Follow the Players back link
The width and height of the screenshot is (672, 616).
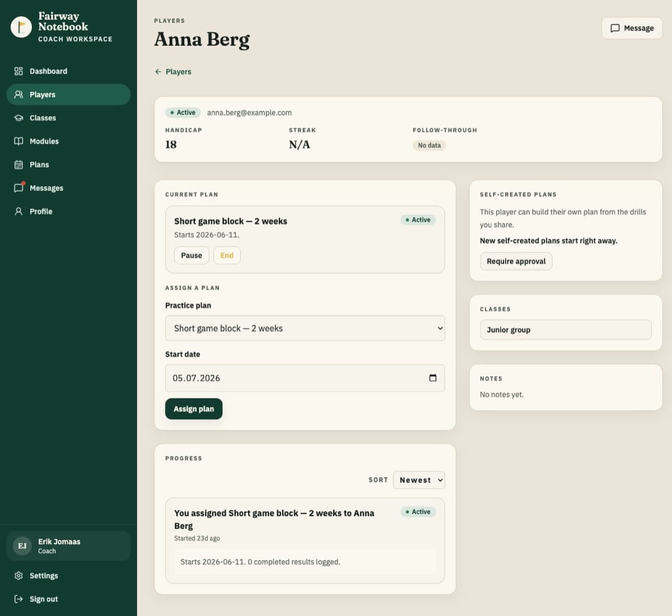(x=173, y=72)
